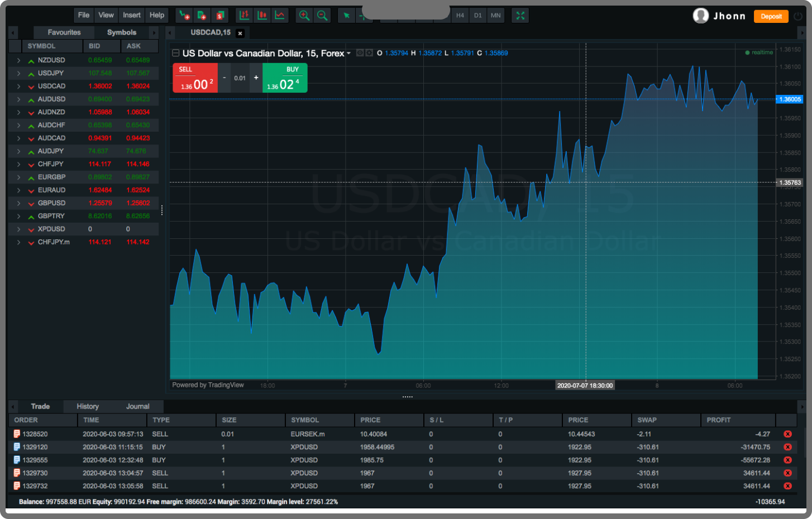Click the orange Deposit button
This screenshot has width=812, height=519.
771,16
